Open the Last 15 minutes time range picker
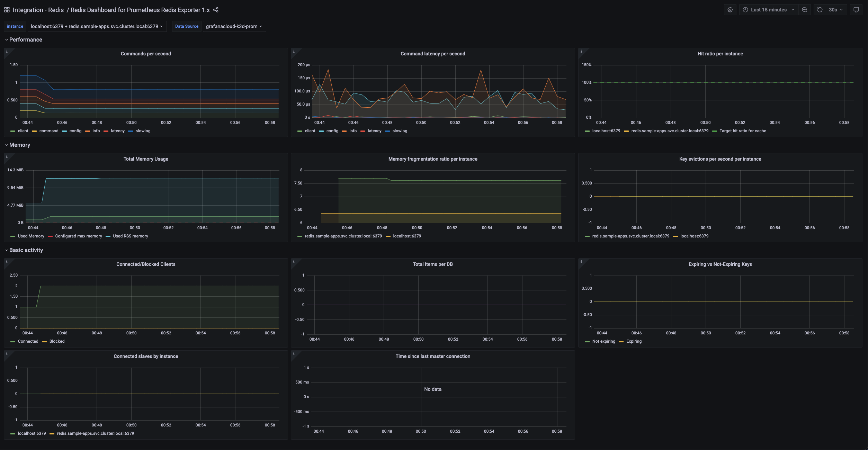Image resolution: width=868 pixels, height=450 pixels. click(768, 9)
